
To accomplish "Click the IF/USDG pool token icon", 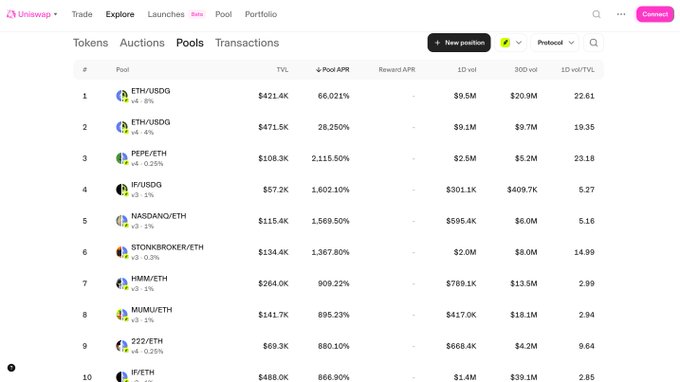I will 122,189.
